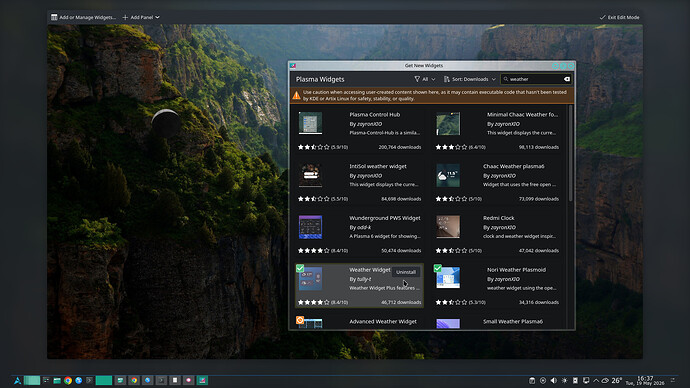Open the file manager taskbar icon

coord(57,381)
